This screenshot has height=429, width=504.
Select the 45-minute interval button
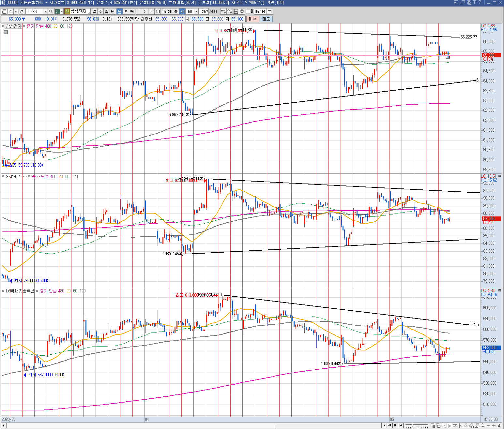(x=176, y=11)
